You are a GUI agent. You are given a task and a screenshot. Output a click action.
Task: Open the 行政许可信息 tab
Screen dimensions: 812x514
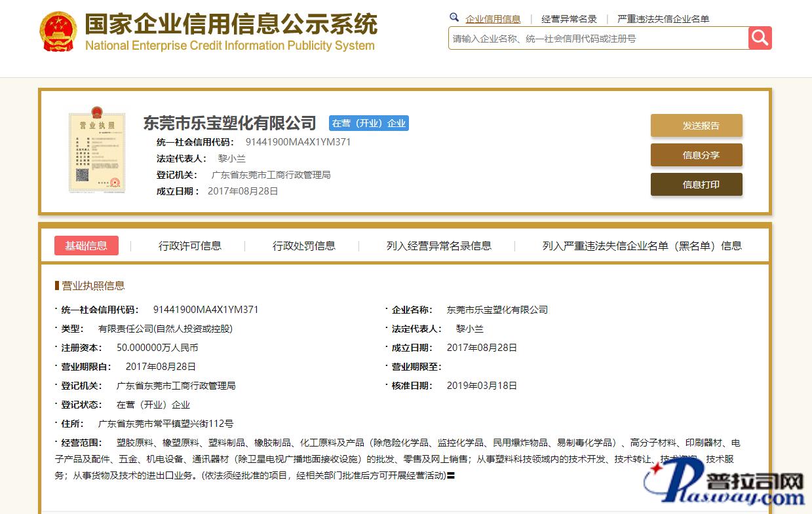point(190,246)
